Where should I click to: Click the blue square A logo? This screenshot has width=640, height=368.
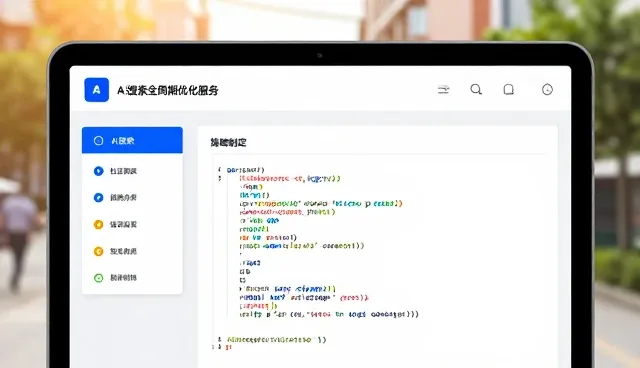tap(97, 90)
